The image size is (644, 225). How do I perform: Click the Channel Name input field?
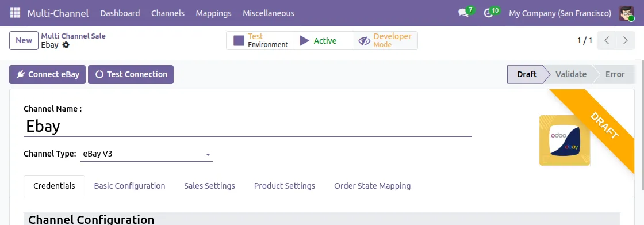point(247,126)
